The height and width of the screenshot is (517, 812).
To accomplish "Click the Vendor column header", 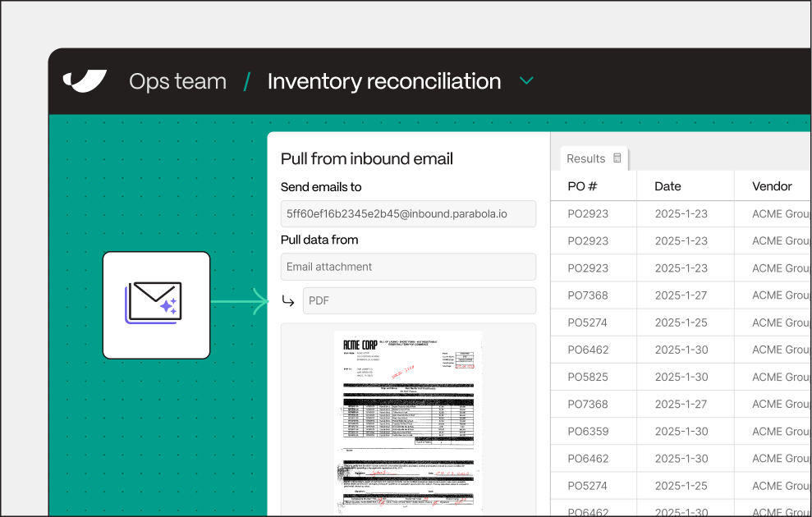I will (x=773, y=185).
